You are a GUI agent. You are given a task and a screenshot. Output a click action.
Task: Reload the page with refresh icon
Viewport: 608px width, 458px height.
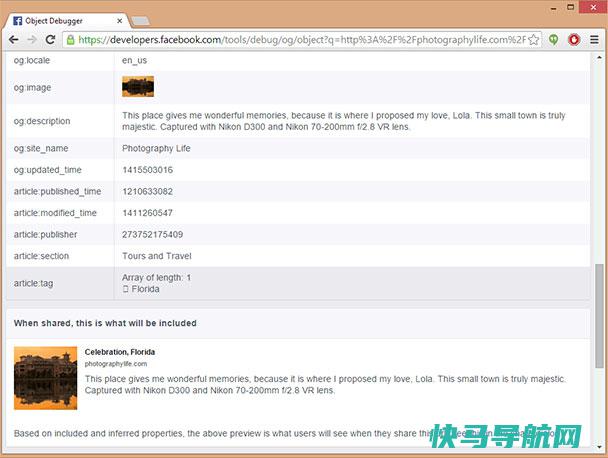click(x=50, y=40)
